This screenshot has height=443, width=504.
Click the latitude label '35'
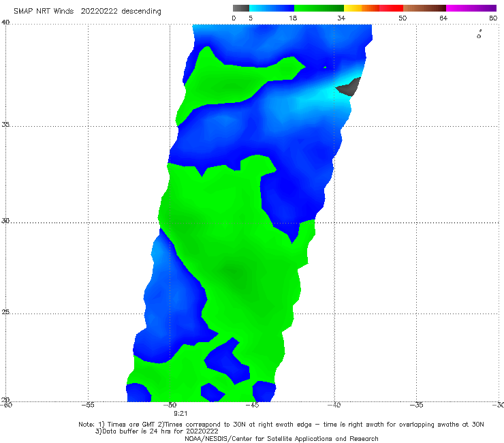point(5,124)
